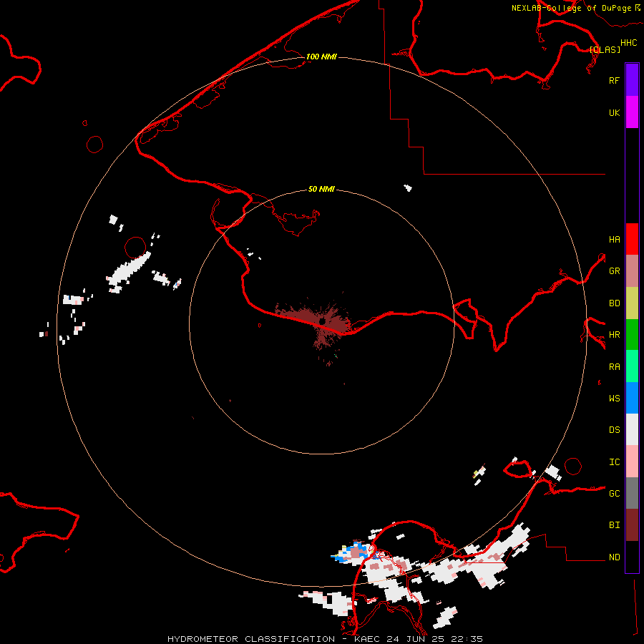Click the RA legend label

click(614, 367)
